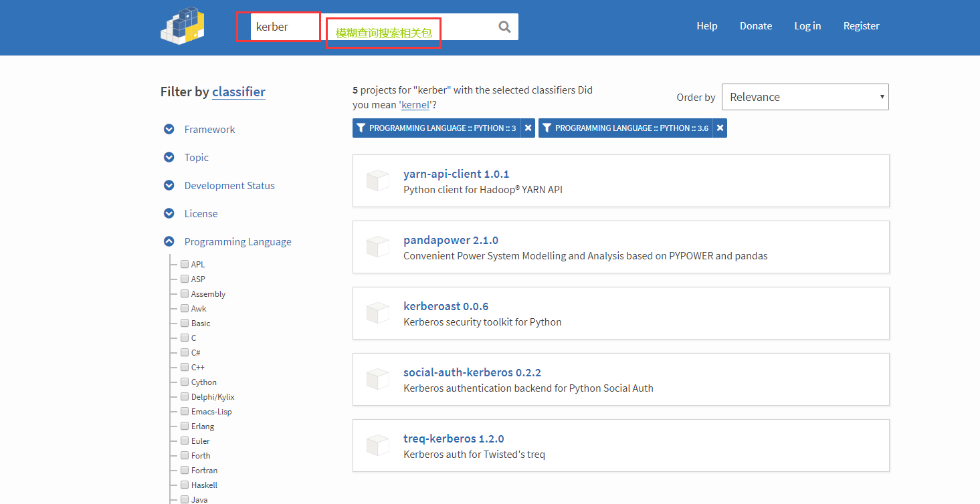Click the Programming Language filter label

[x=238, y=241]
